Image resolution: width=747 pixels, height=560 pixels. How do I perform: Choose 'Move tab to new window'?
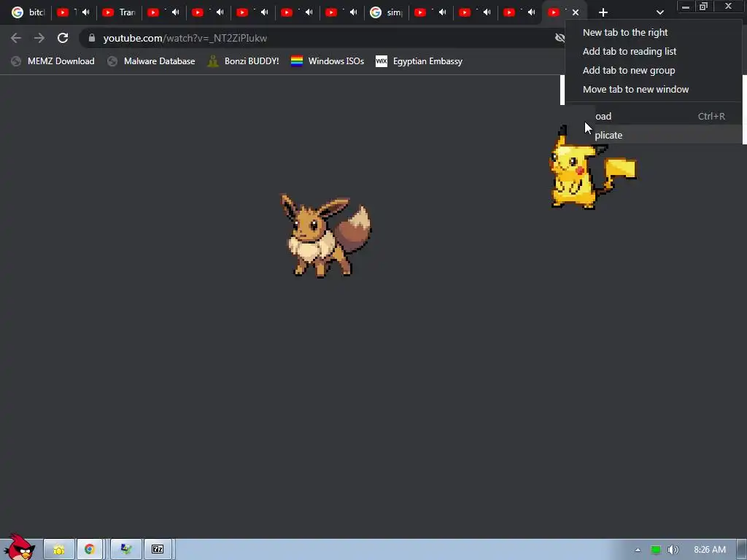click(654, 90)
